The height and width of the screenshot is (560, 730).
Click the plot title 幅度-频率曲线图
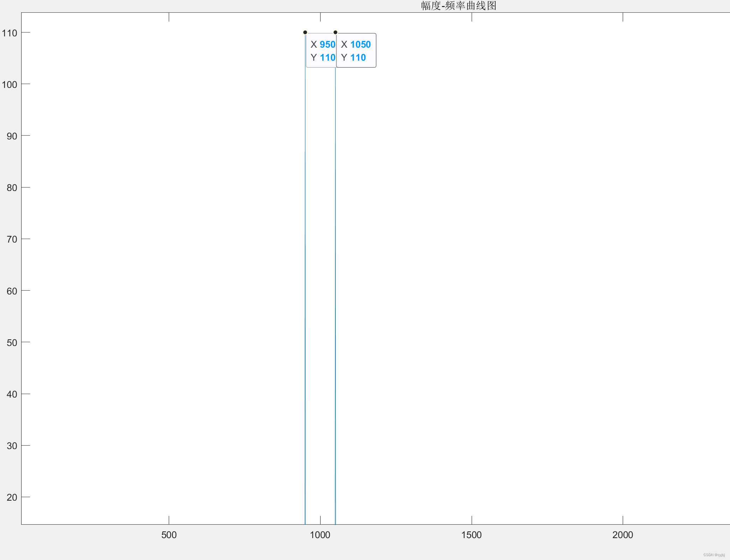point(459,6)
